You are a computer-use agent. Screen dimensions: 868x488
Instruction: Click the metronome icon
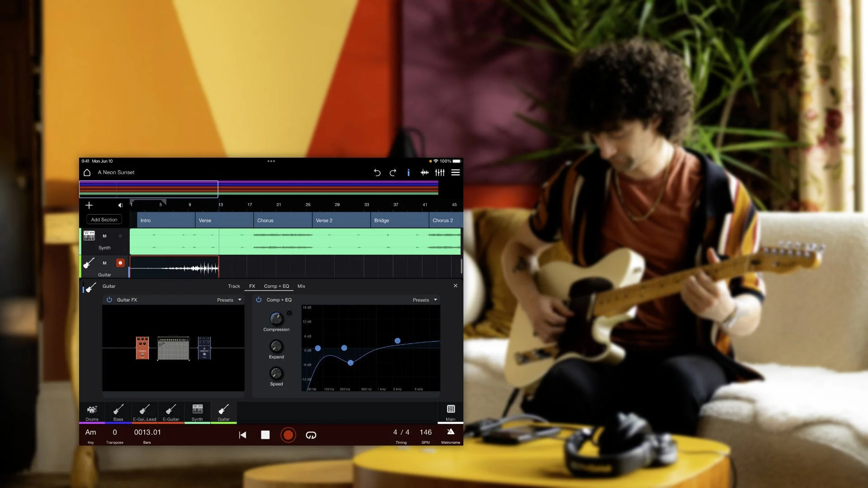coord(451,432)
